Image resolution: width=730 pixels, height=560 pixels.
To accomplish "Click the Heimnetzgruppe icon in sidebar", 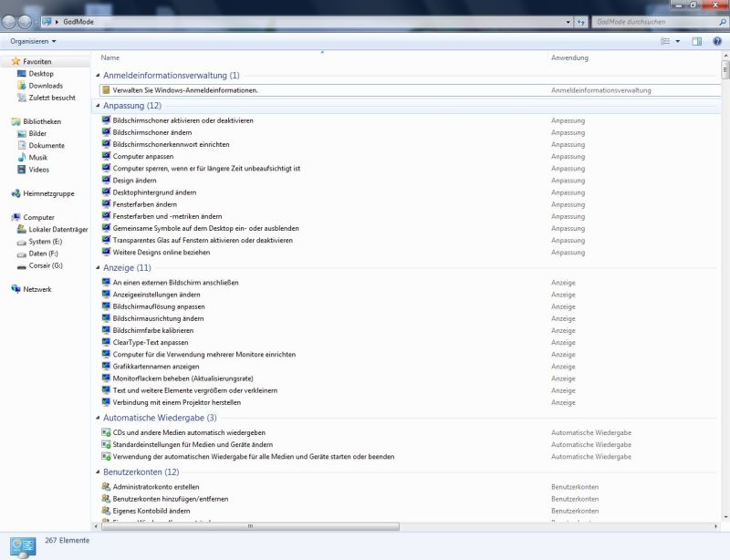I will [x=16, y=193].
